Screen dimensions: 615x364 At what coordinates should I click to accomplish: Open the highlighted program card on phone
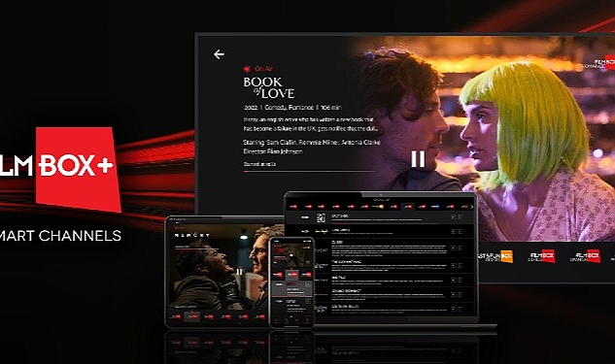click(x=291, y=288)
